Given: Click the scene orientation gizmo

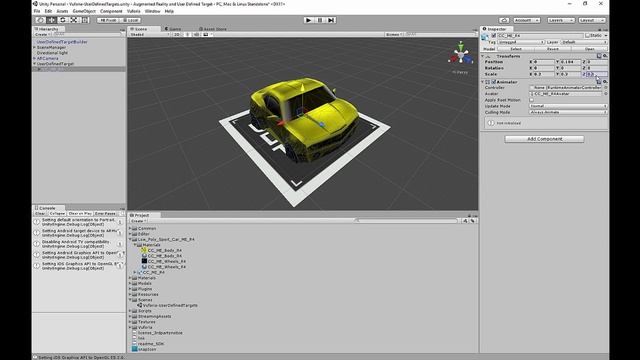Looking at the screenshot, I should 461,54.
